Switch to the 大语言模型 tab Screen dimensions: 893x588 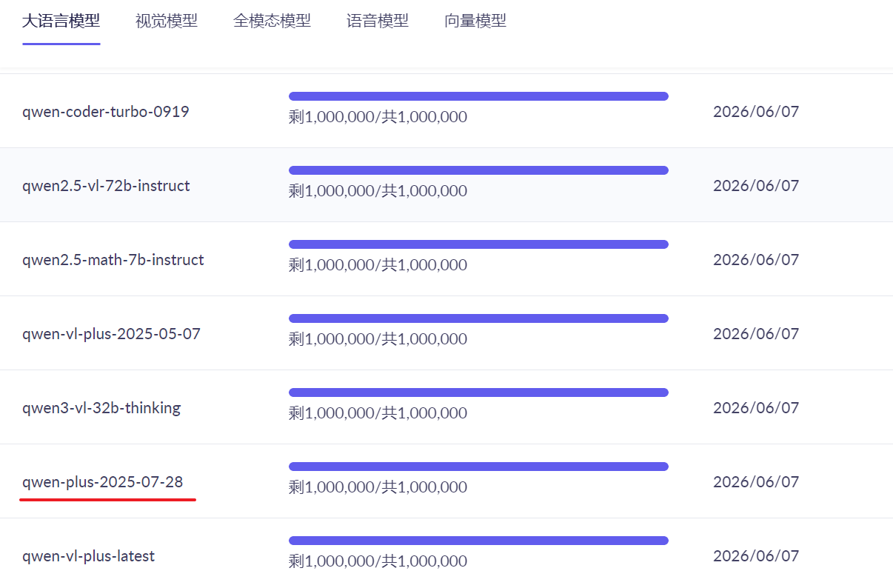tap(61, 21)
